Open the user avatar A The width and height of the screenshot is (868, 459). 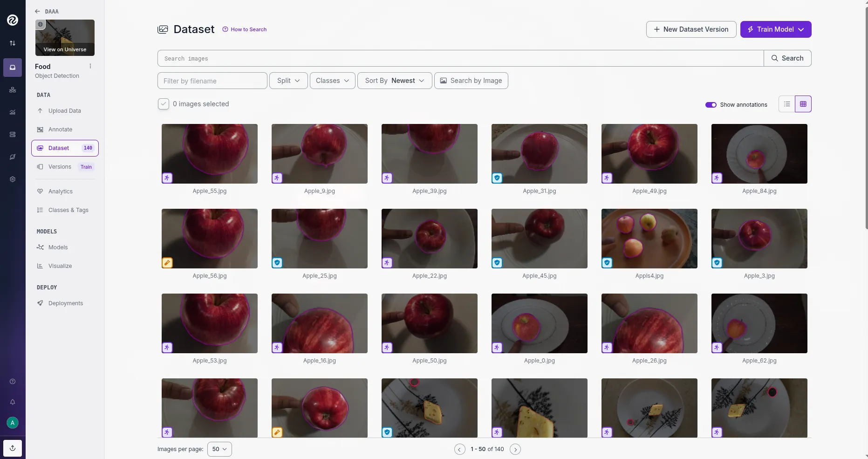tap(13, 423)
